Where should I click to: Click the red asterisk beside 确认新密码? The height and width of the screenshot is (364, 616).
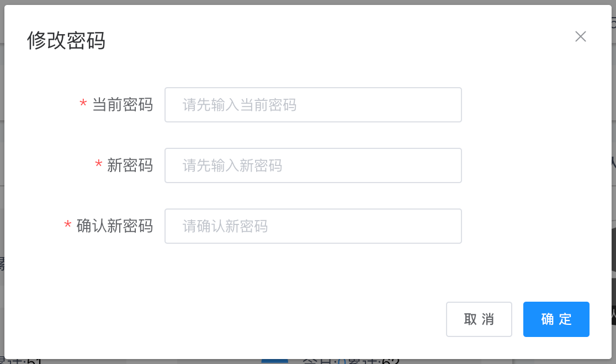68,226
